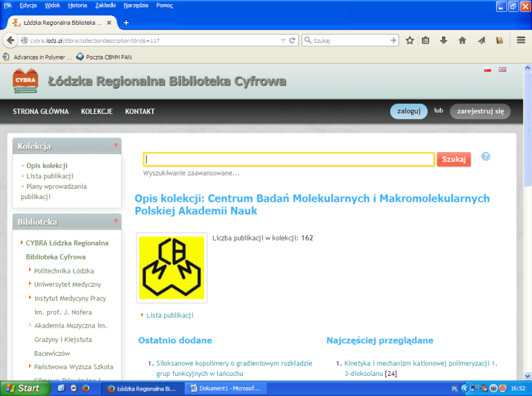Switch language with the British flag icon
The width and height of the screenshot is (532, 396).
(x=502, y=70)
